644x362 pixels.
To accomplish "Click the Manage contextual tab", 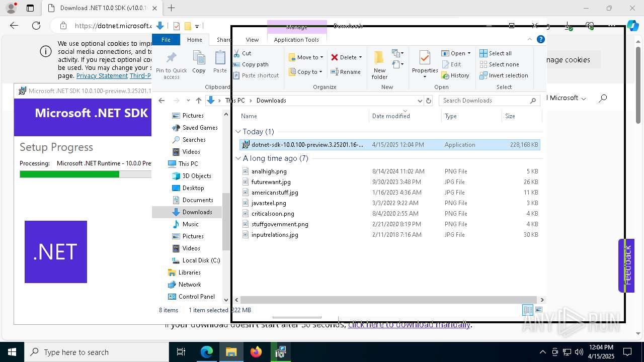I will click(x=297, y=27).
